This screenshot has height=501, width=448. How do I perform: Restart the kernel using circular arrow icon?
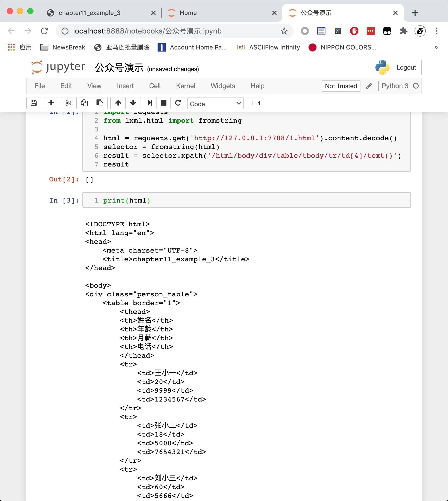178,103
